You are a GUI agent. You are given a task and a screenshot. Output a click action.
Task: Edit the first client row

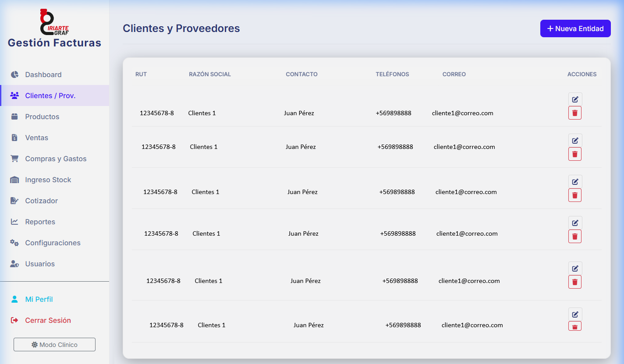tap(575, 99)
